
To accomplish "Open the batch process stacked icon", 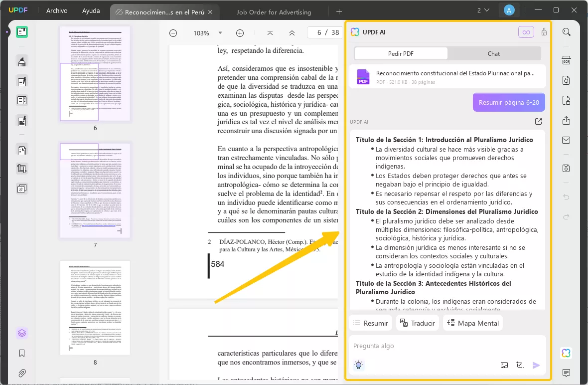I will click(22, 188).
